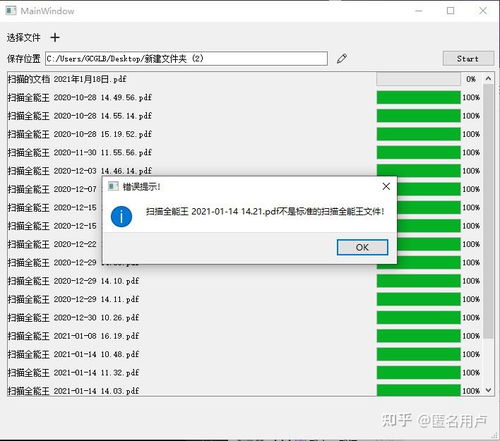Click the 选择文件 label
Viewport: 500px width, 441px height.
click(x=23, y=38)
